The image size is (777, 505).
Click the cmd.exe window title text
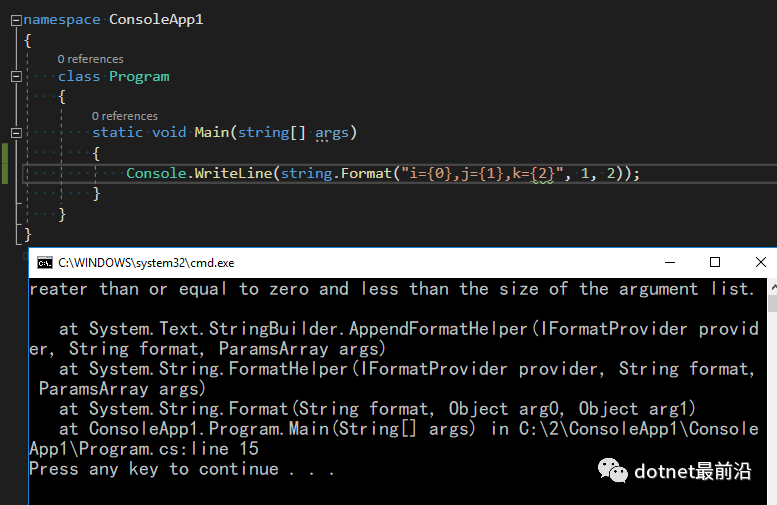click(146, 263)
